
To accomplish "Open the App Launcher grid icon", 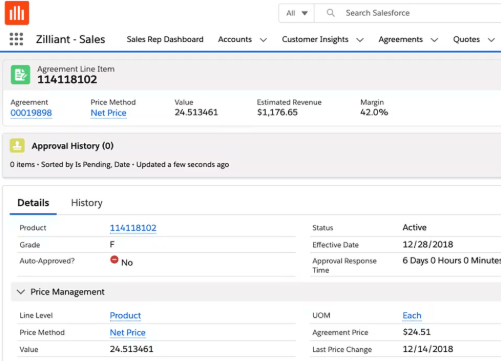I will [x=16, y=39].
